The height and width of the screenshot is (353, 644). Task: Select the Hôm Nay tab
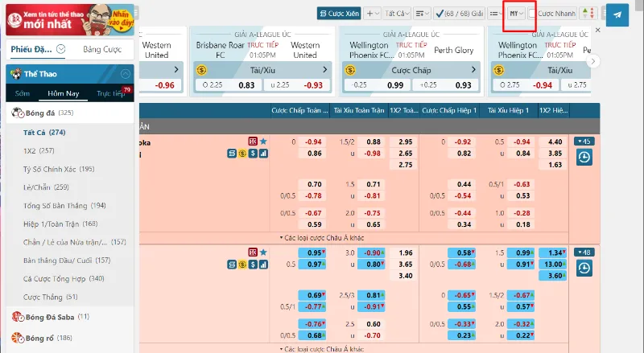point(64,93)
